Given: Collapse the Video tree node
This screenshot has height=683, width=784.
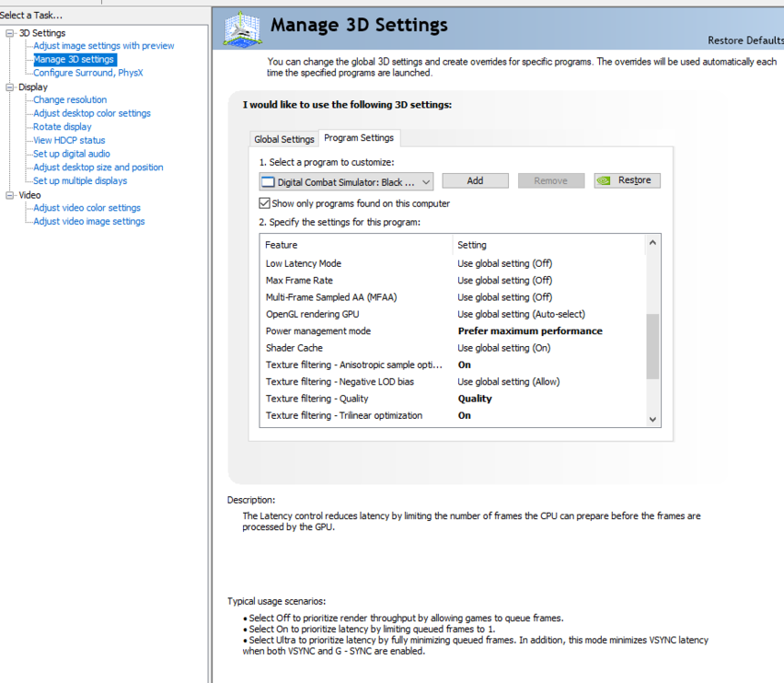Looking at the screenshot, I should 10,195.
